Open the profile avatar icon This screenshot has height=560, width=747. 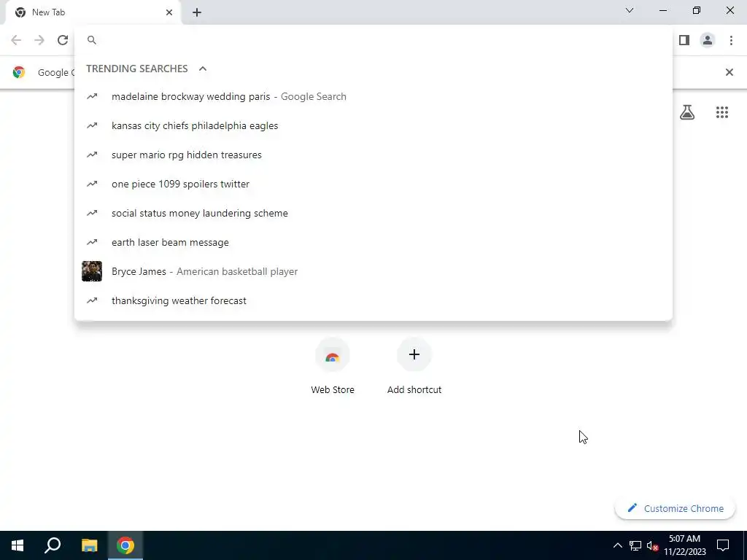pos(708,40)
